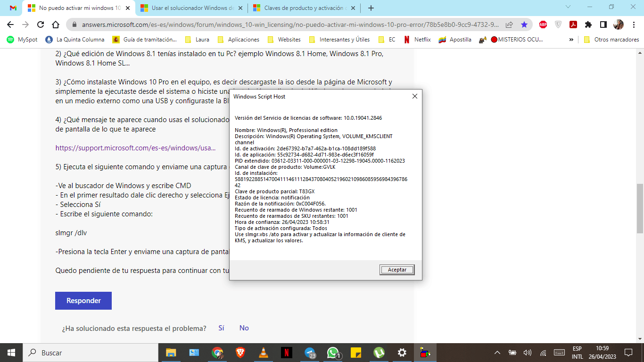The width and height of the screenshot is (644, 362).
Task: Expand hidden system tray icons chevron
Action: point(497,353)
